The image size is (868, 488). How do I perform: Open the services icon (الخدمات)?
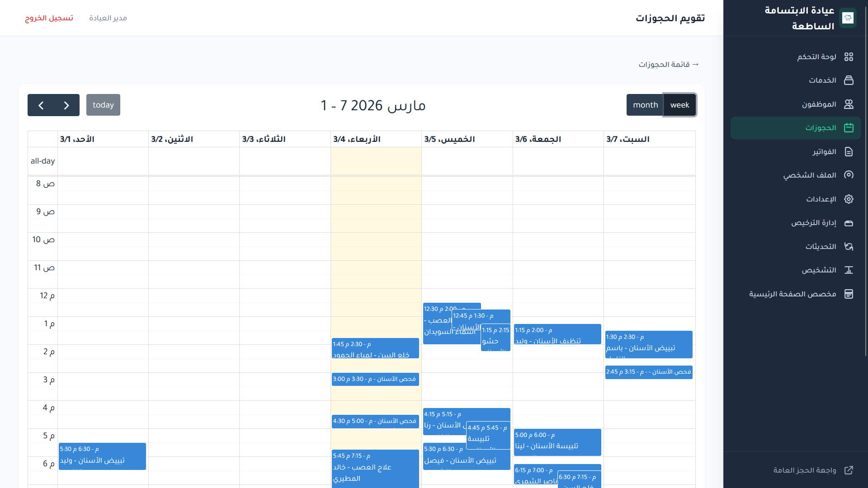[849, 80]
